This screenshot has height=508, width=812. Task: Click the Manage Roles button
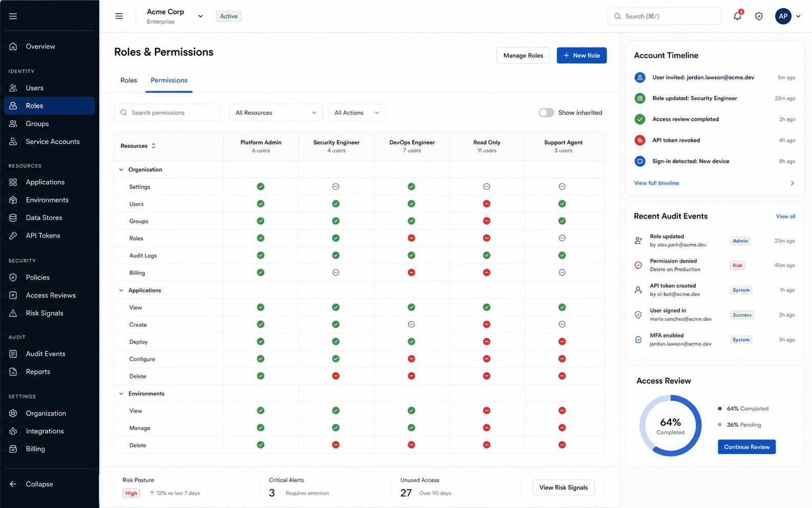click(523, 55)
